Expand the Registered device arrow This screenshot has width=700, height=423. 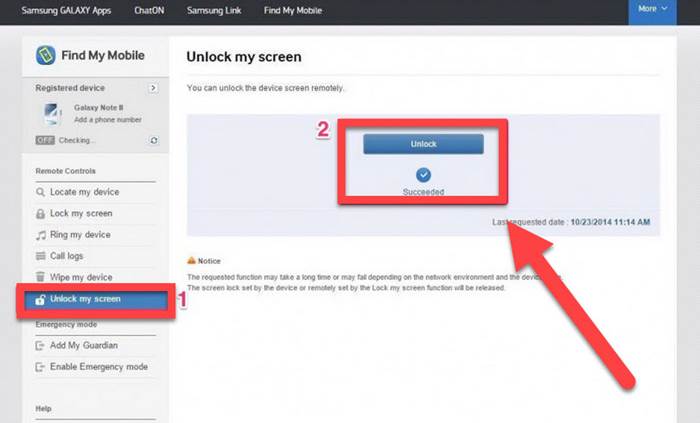coord(153,88)
